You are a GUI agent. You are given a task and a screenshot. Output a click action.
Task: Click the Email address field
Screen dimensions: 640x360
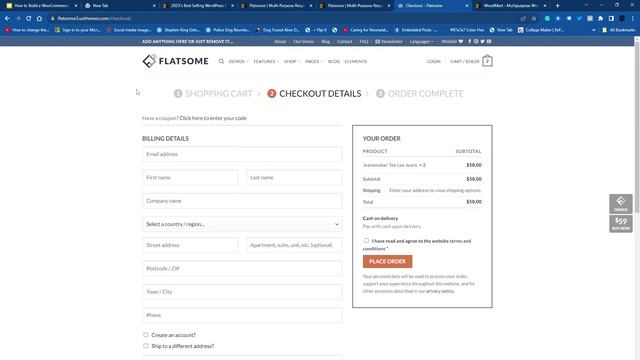pyautogui.click(x=242, y=154)
